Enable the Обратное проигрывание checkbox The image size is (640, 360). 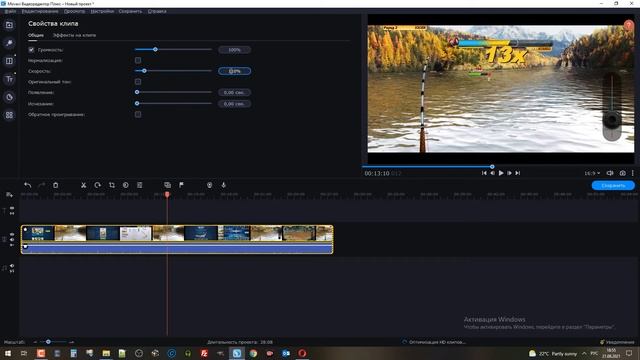pyautogui.click(x=138, y=114)
